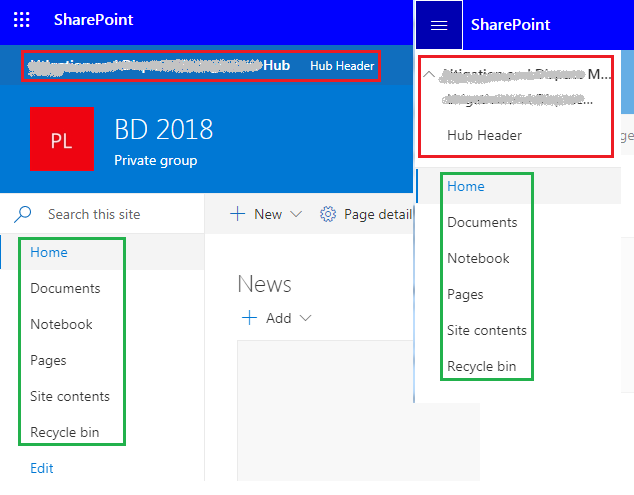This screenshot has height=495, width=634.
Task: Open the app launcher waffle icon
Action: (21, 19)
